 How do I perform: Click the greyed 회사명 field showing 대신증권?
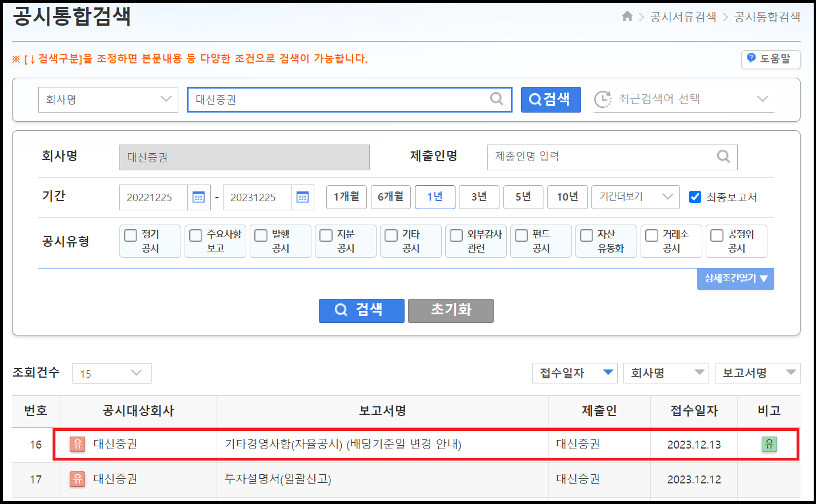click(245, 157)
